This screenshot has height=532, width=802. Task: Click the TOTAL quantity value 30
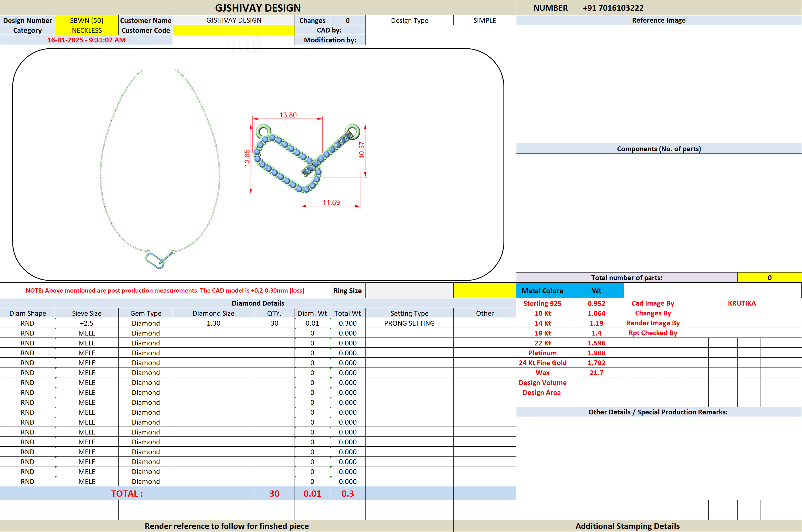[x=274, y=494]
